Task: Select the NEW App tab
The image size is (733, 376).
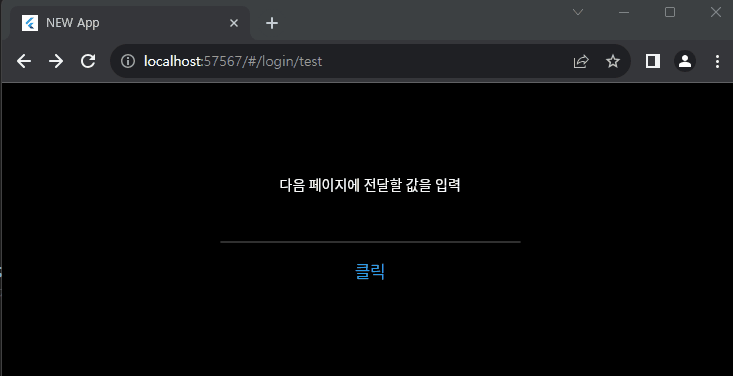Action: pyautogui.click(x=130, y=23)
